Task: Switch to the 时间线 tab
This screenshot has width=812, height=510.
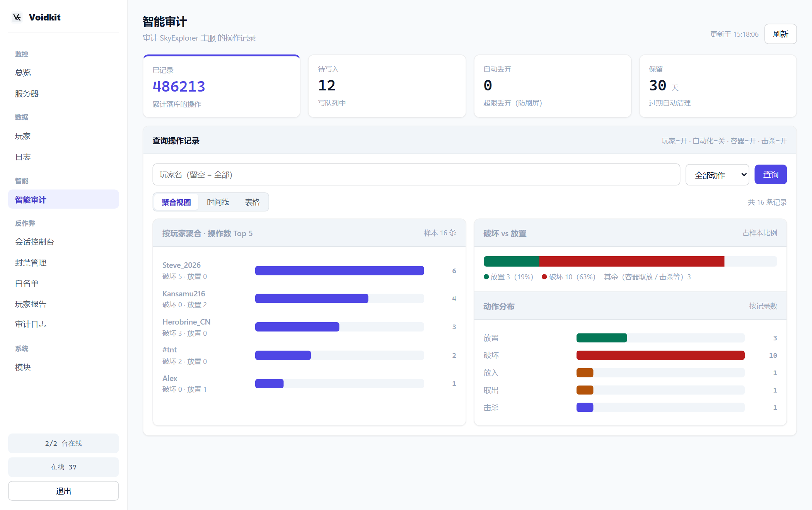Action: pos(218,202)
